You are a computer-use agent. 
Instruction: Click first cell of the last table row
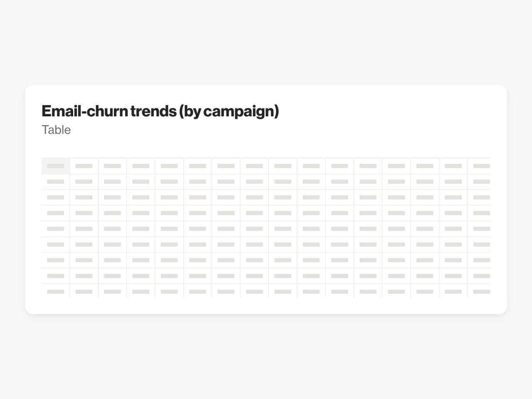[x=56, y=291]
